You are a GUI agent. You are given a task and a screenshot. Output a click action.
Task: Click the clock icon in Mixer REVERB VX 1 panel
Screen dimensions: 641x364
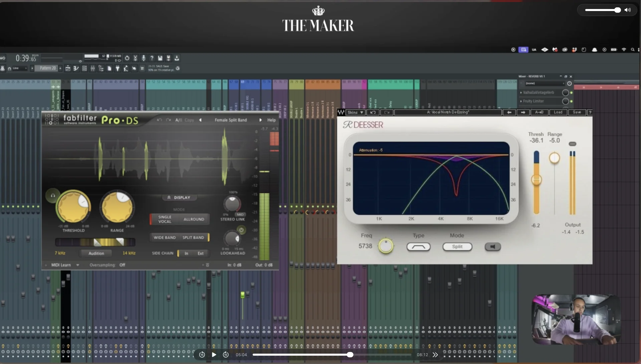tap(570, 83)
